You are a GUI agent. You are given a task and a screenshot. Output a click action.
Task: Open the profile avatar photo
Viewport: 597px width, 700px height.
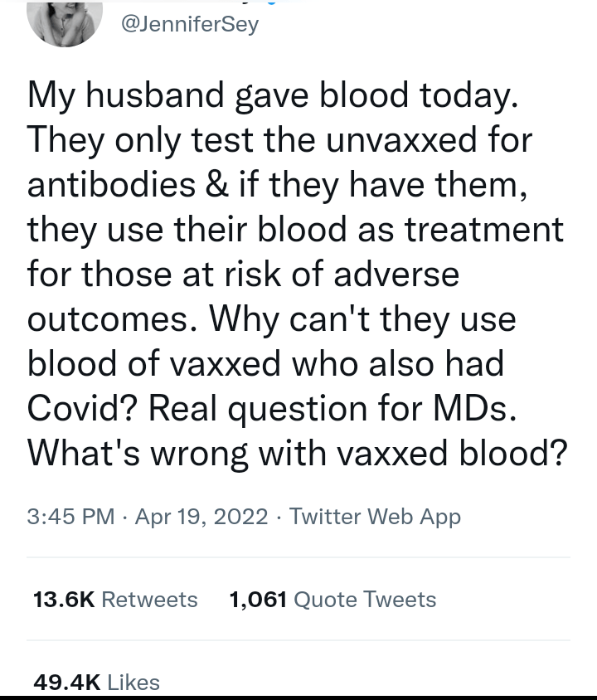65,20
